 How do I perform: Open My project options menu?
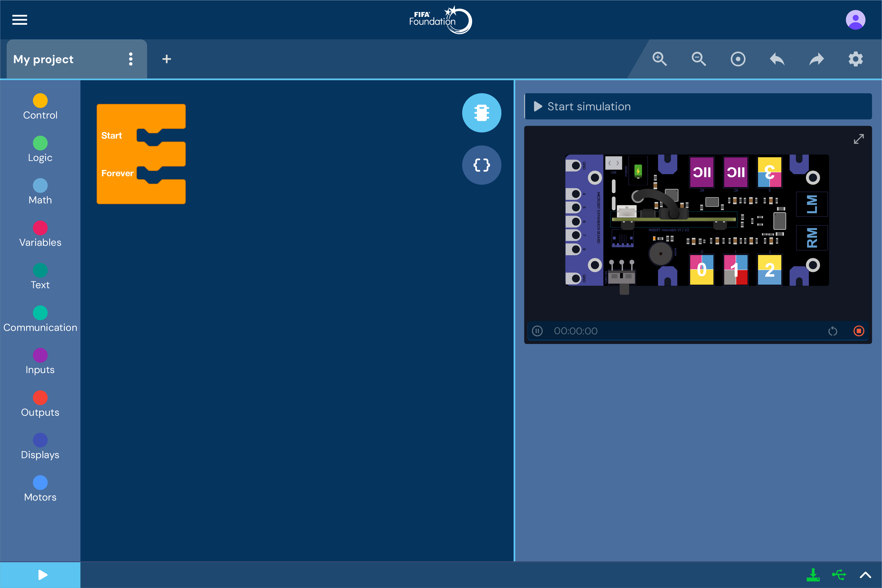point(131,59)
